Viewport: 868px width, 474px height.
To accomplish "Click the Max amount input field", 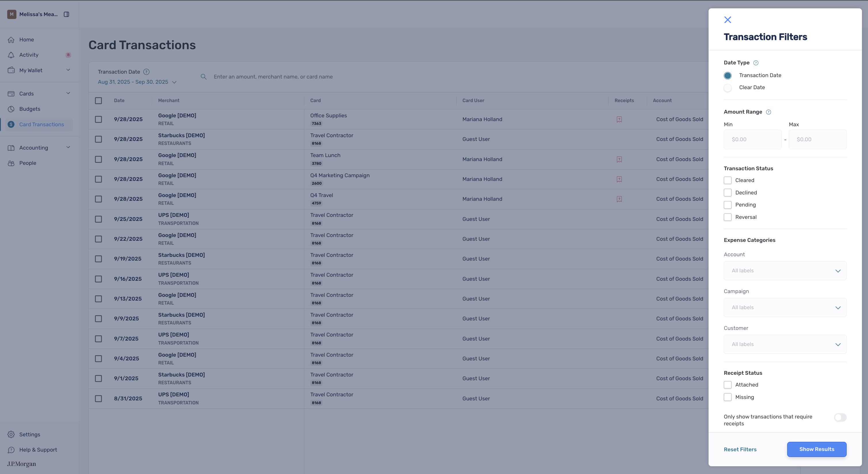I will 817,139.
